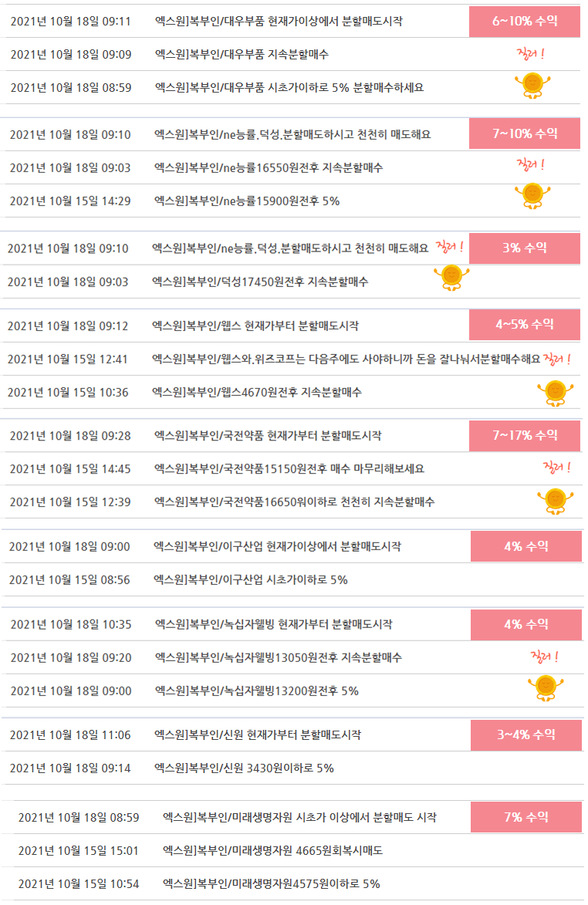Open the 이구산업 시초가이하로 5% message
This screenshot has width=588, height=905.
(x=251, y=579)
